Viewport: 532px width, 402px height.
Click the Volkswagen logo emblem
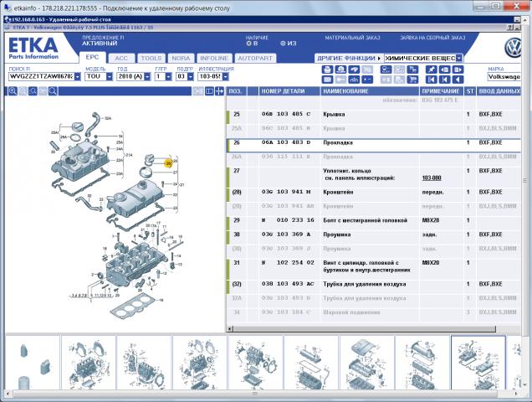click(x=513, y=49)
